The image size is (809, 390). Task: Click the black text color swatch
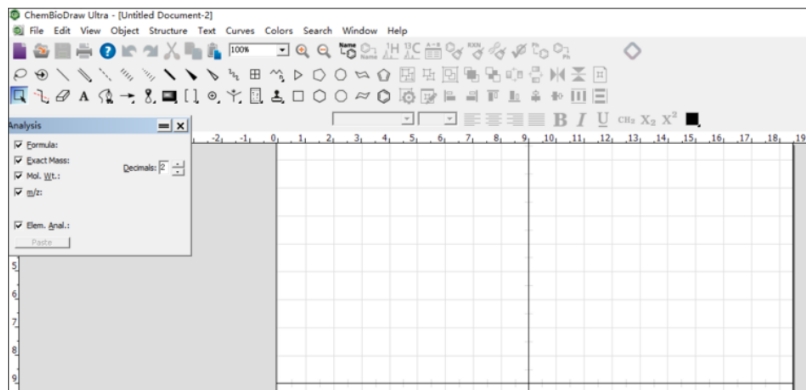coord(692,120)
